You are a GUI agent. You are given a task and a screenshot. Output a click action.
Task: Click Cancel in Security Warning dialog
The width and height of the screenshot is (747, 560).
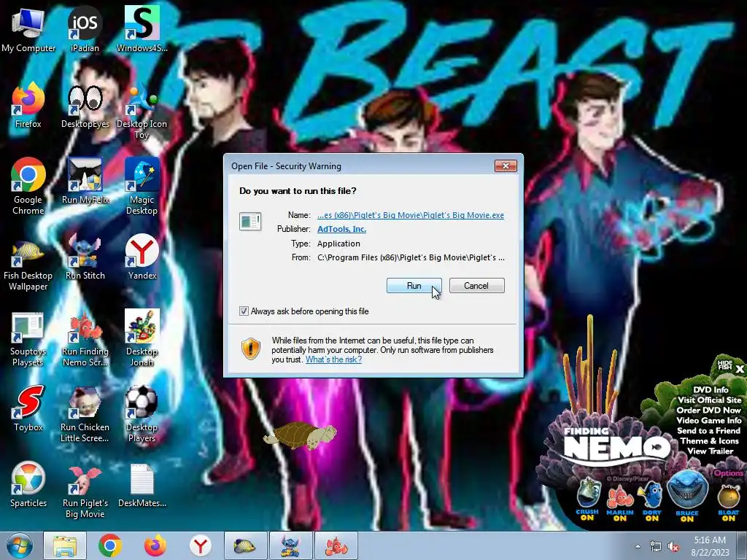(476, 286)
